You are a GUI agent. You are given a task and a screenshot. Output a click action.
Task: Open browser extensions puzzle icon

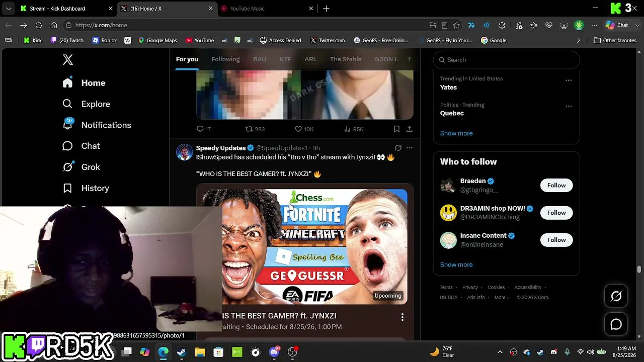coord(502,25)
